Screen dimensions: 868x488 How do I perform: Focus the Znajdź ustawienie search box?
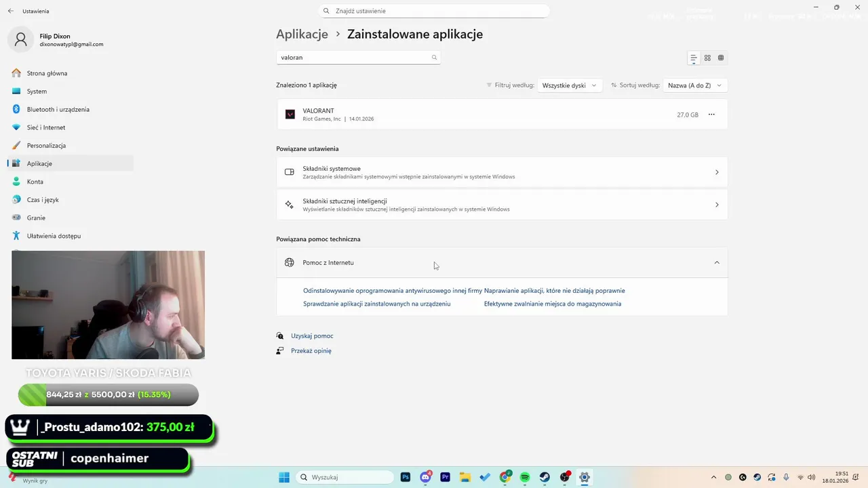pos(434,11)
